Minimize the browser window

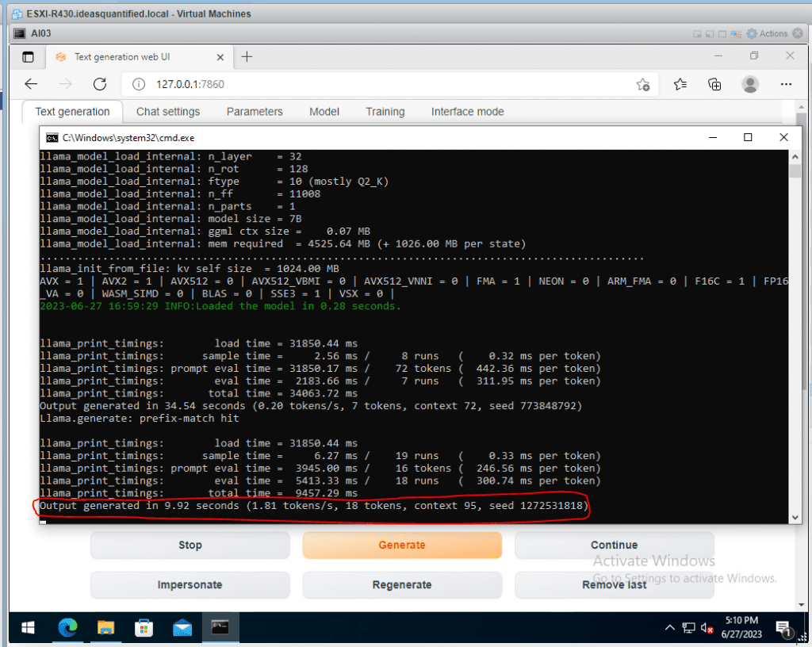coord(718,56)
